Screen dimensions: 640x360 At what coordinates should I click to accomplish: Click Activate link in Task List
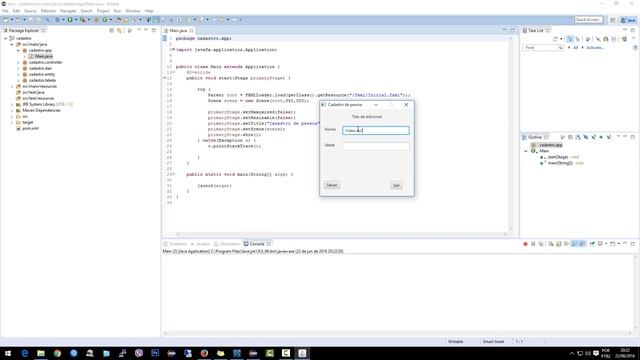click(x=595, y=48)
